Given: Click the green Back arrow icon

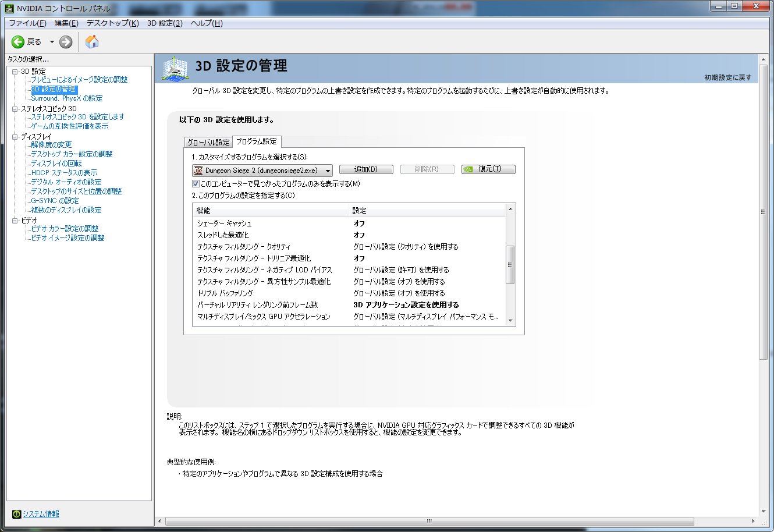Looking at the screenshot, I should click(19, 42).
